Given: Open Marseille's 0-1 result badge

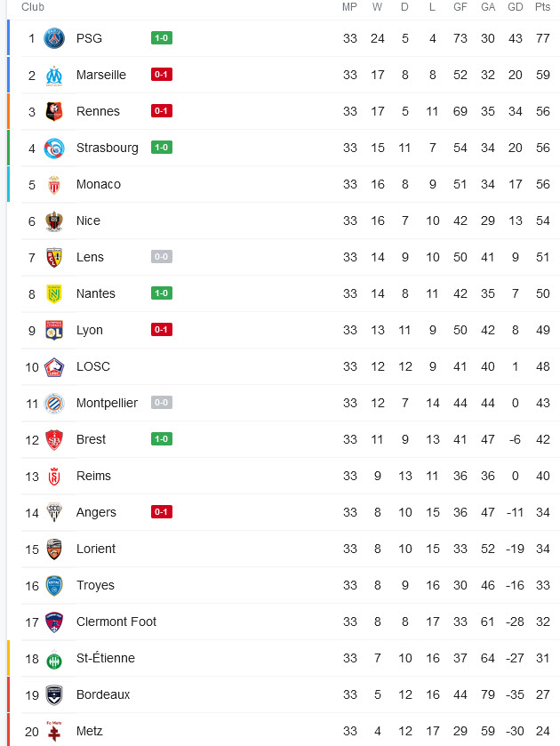Looking at the screenshot, I should coord(161,75).
